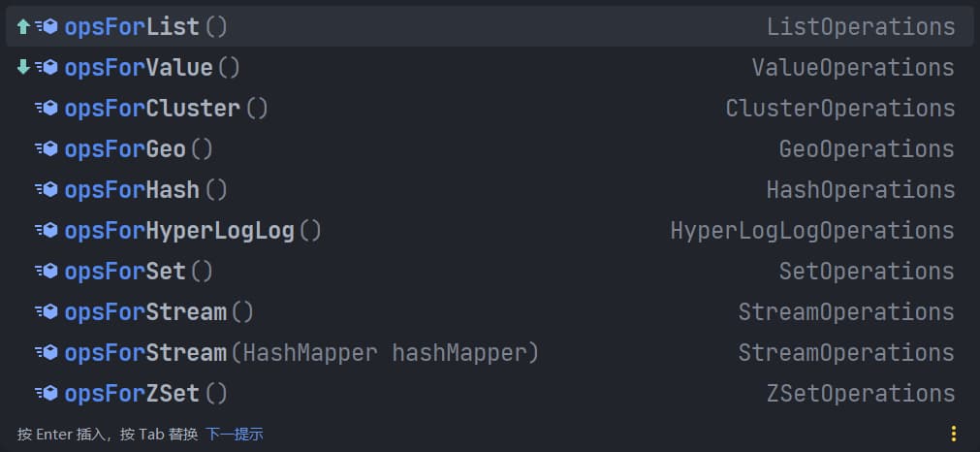This screenshot has height=452, width=980.
Task: Click the method icon beside opsForZSet()
Action: pos(47,393)
